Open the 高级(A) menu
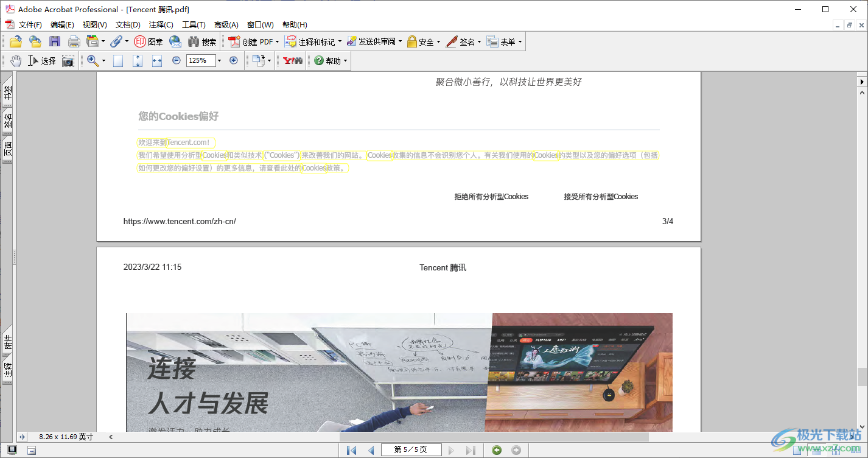868x458 pixels. click(x=226, y=25)
